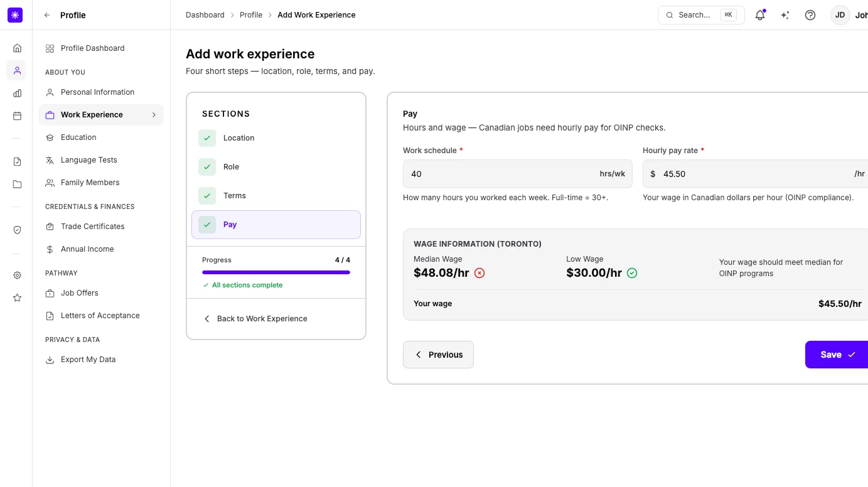
Task: Click the purple app logo icon
Action: pyautogui.click(x=15, y=15)
